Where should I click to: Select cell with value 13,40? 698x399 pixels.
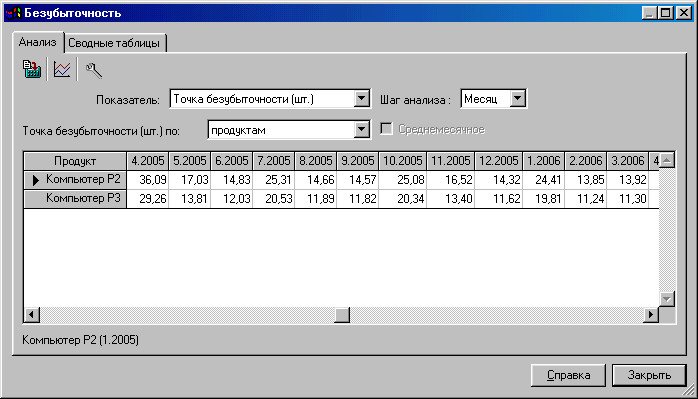[450, 199]
